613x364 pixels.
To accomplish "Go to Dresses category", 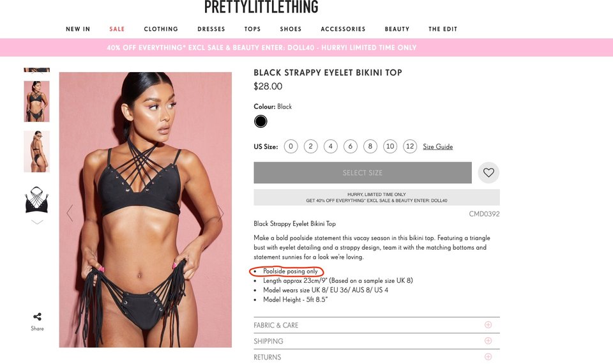I will tap(211, 29).
